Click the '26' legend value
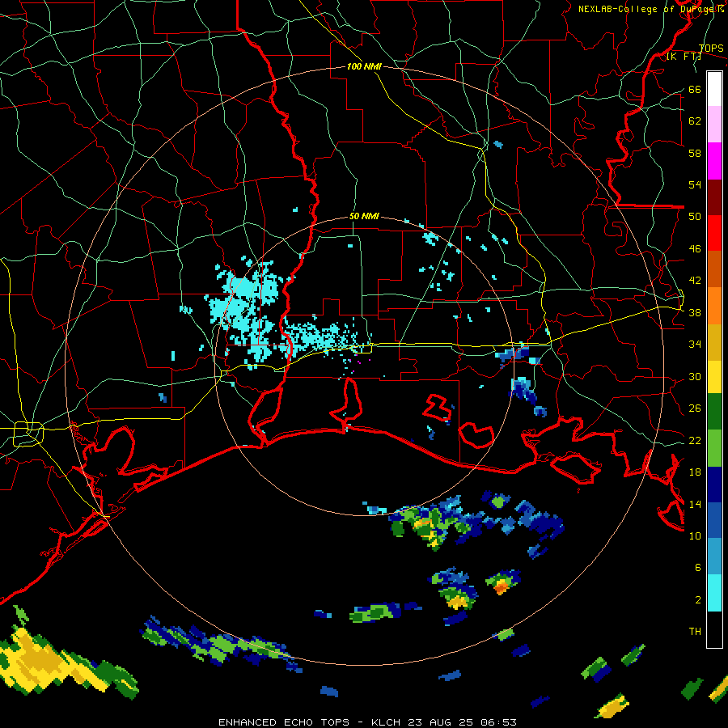 (x=695, y=408)
